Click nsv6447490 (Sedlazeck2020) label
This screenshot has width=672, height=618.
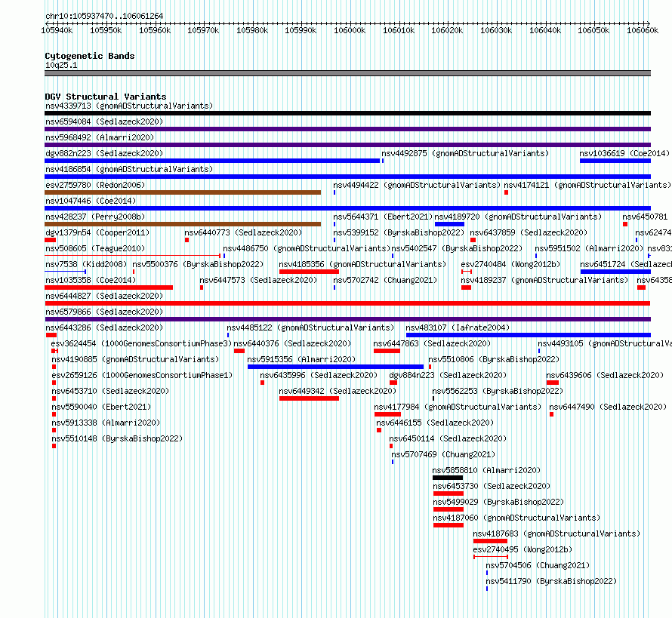coord(608,407)
